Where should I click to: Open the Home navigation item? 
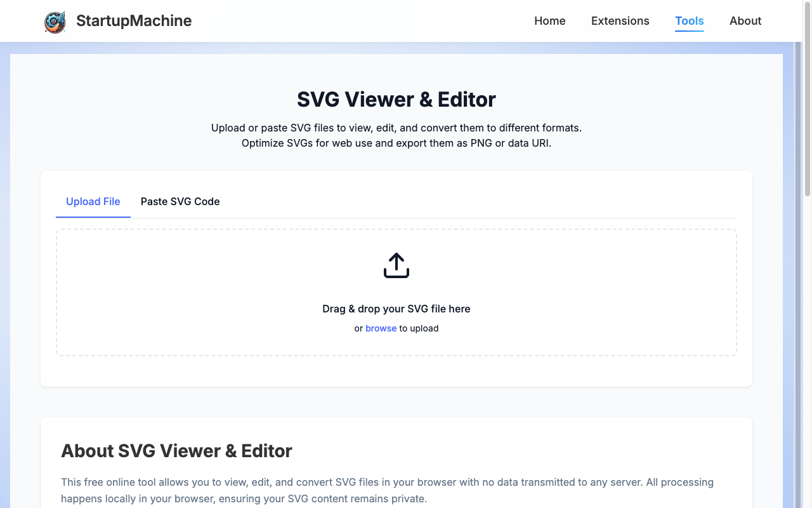coord(550,21)
